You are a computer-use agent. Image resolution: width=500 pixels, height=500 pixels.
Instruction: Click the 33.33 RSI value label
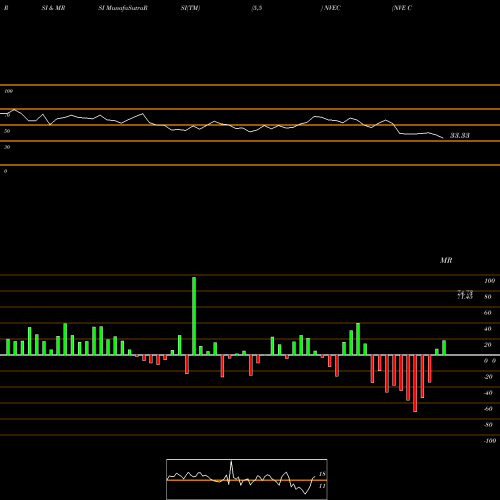pyautogui.click(x=460, y=135)
